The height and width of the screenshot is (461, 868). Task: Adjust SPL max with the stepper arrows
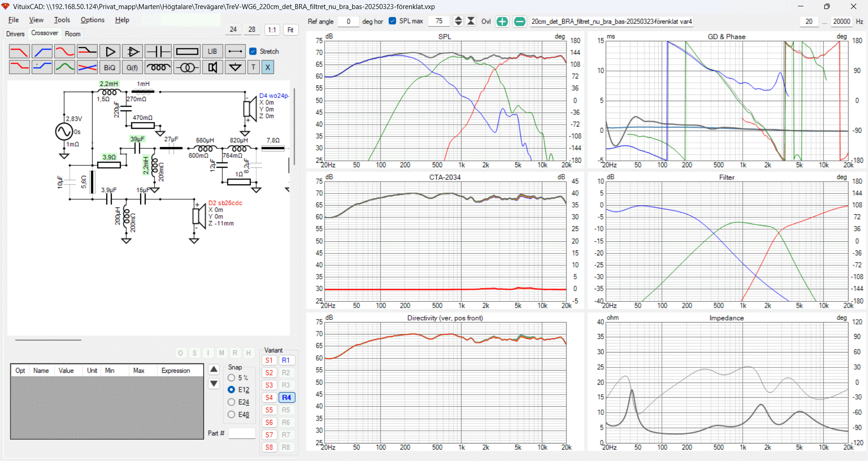point(458,21)
